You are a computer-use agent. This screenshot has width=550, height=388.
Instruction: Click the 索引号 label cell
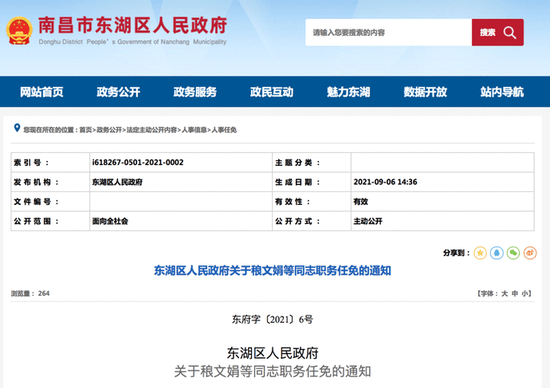click(50, 162)
